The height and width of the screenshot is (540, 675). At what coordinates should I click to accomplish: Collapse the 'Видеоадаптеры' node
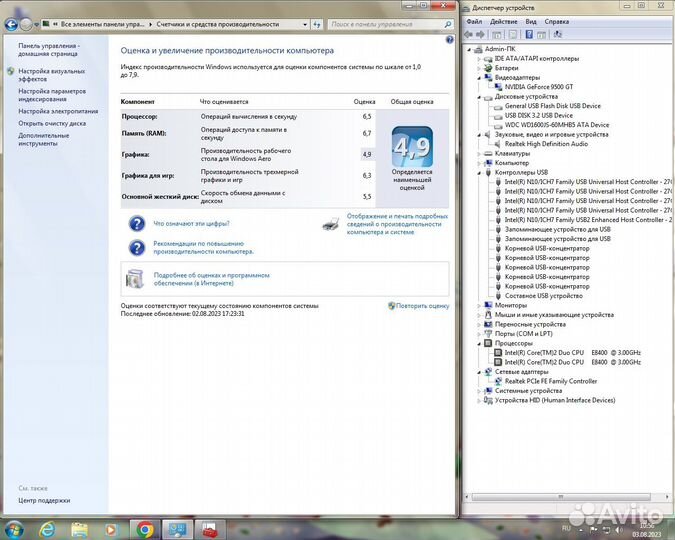pyautogui.click(x=479, y=78)
